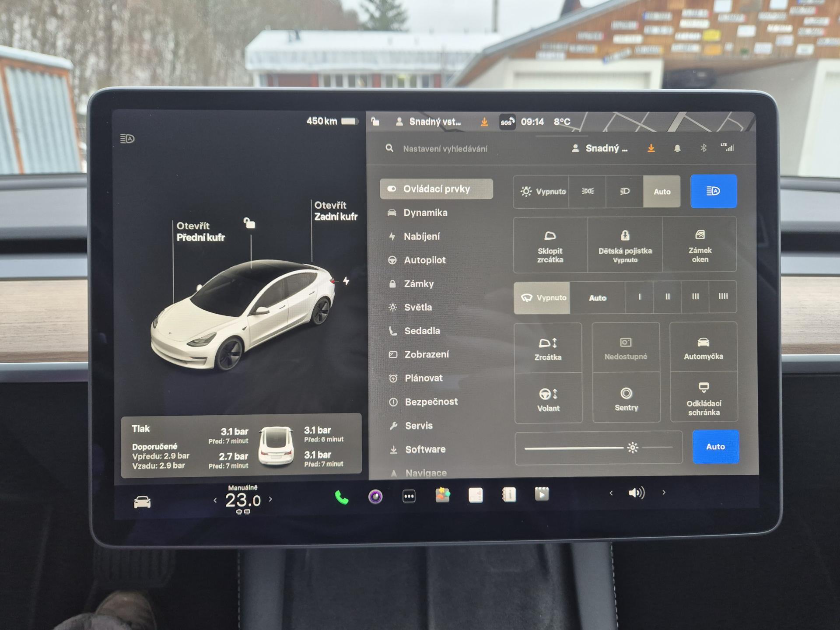The width and height of the screenshot is (840, 630).
Task: Increase temperature with right chevron
Action: [270, 499]
